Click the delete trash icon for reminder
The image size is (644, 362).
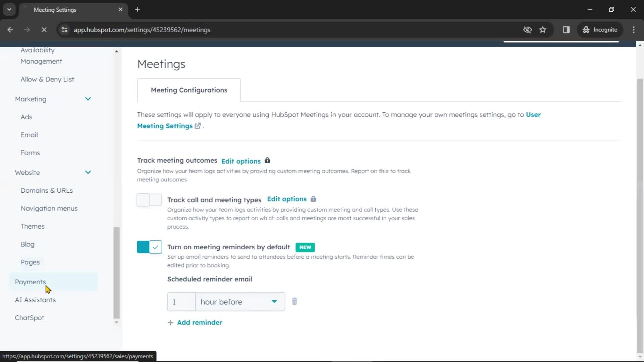294,301
